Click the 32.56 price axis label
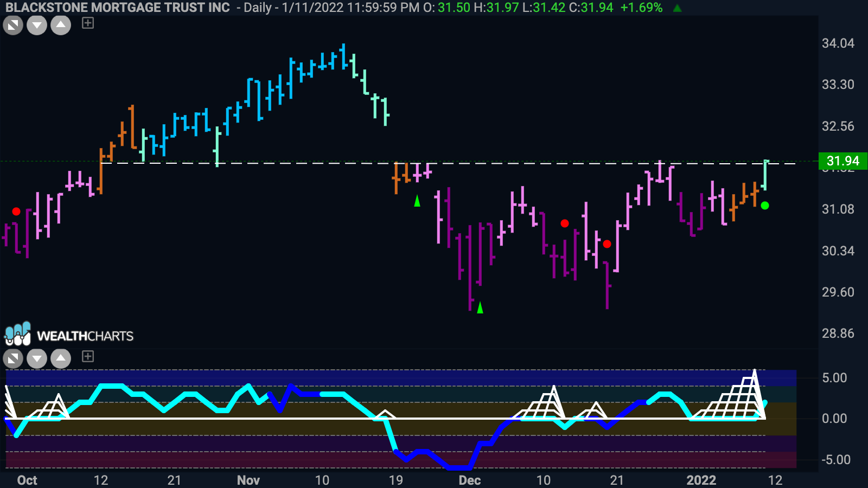 point(838,126)
